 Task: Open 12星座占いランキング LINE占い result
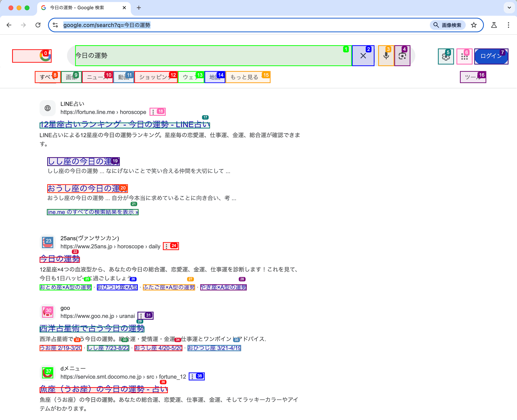tap(125, 125)
